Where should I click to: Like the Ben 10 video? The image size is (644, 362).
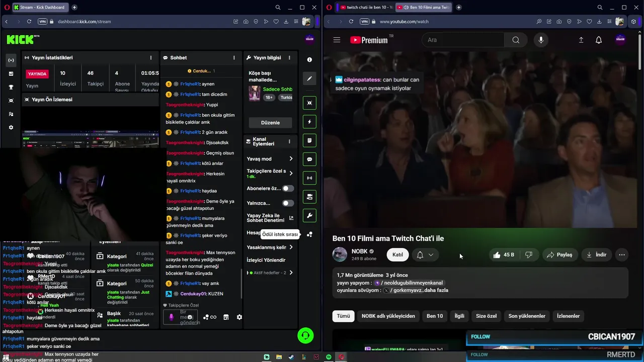pos(504,255)
